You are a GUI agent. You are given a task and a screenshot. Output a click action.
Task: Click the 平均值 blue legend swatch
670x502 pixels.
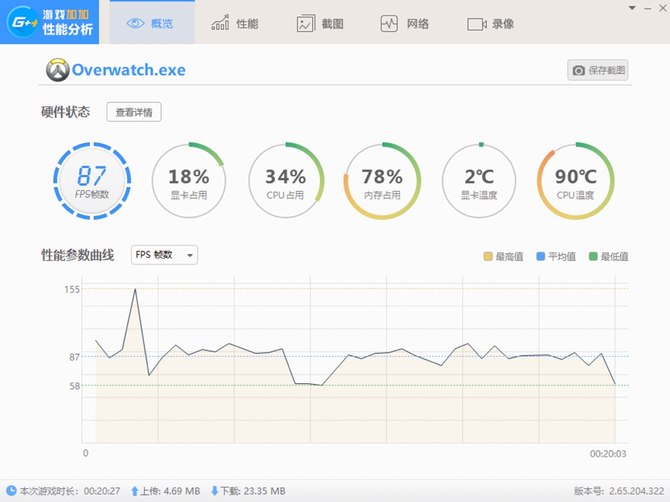point(541,256)
